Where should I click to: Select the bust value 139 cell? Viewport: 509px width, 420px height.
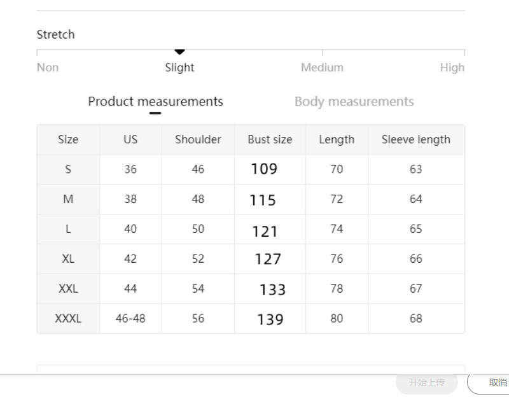point(270,319)
